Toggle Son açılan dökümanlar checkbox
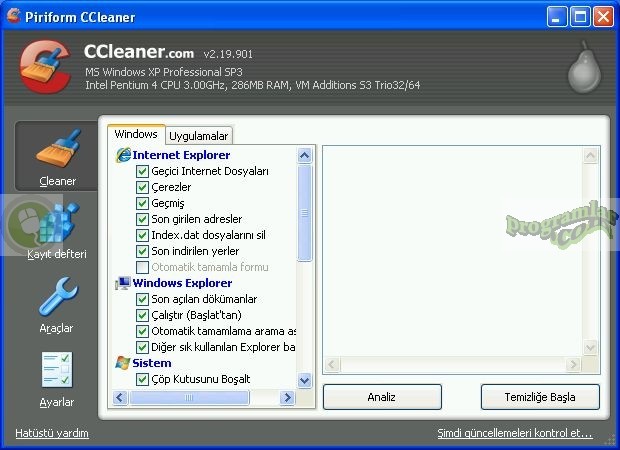 point(142,299)
